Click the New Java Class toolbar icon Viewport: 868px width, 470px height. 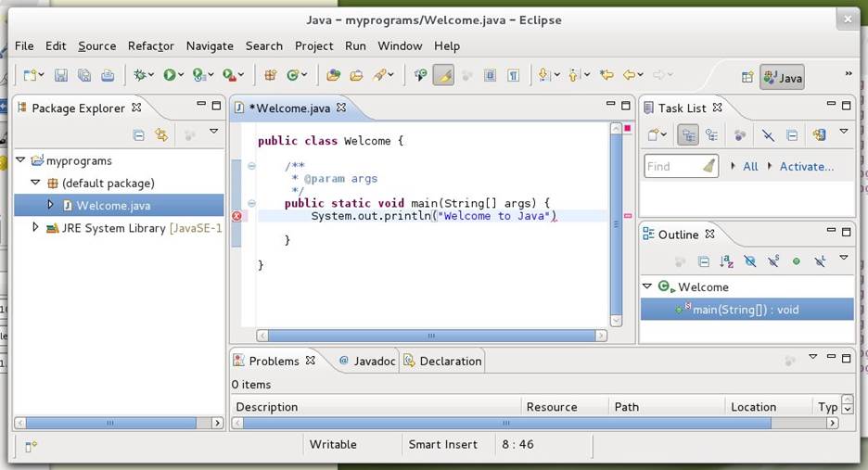(292, 75)
